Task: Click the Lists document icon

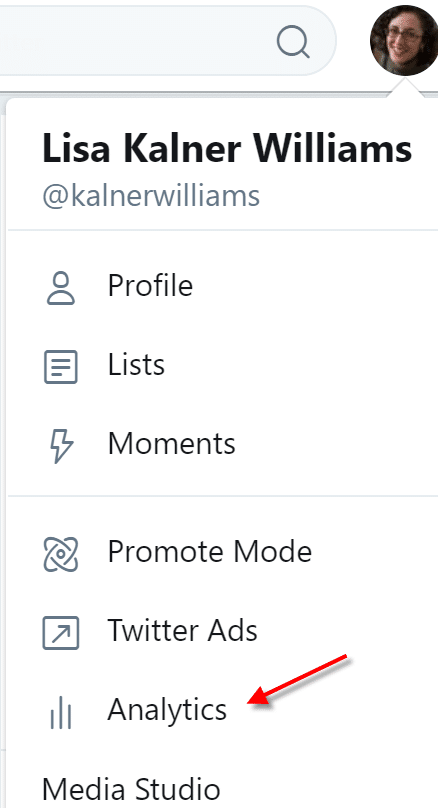Action: pos(61,367)
